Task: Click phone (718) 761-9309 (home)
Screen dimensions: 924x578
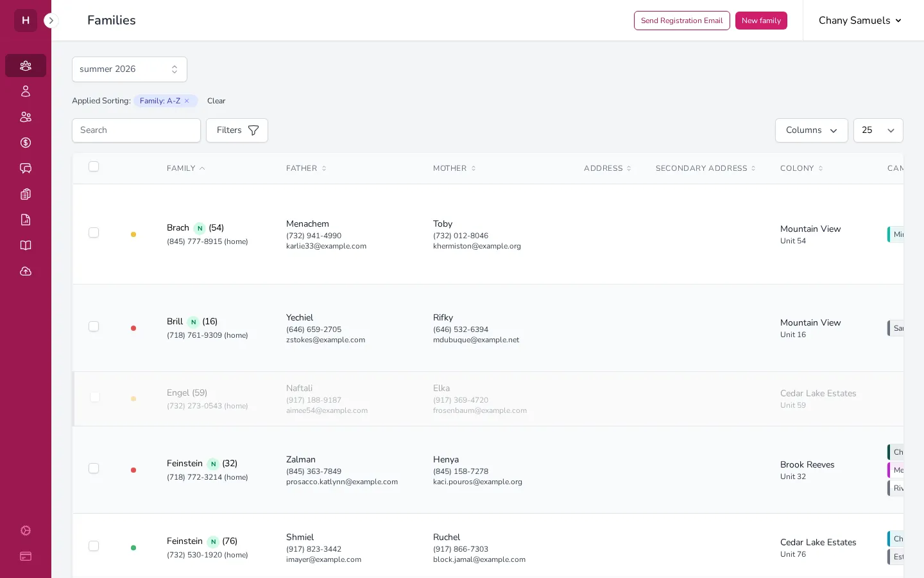Action: (207, 335)
